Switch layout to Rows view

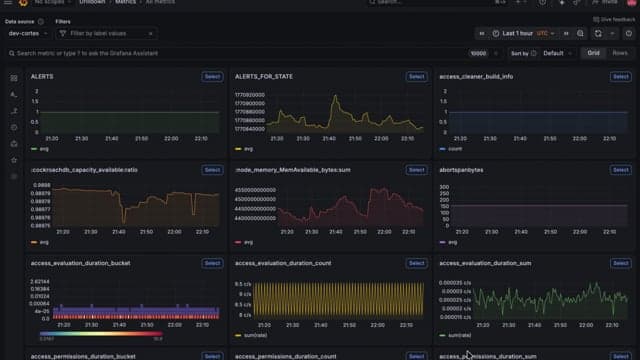click(620, 53)
